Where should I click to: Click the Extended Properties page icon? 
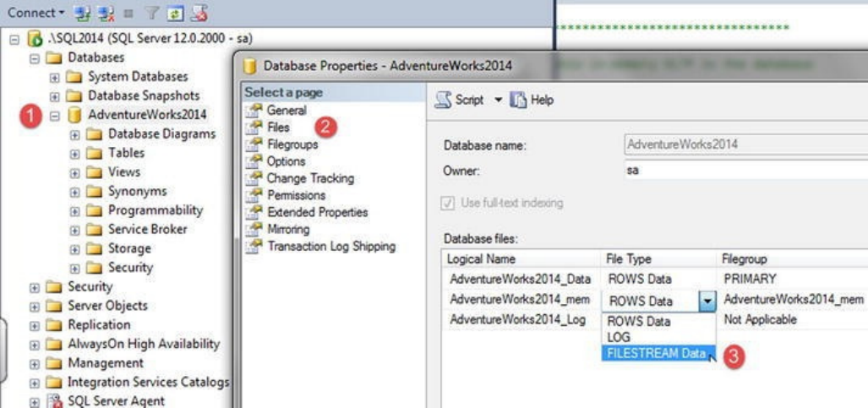pyautogui.click(x=254, y=212)
